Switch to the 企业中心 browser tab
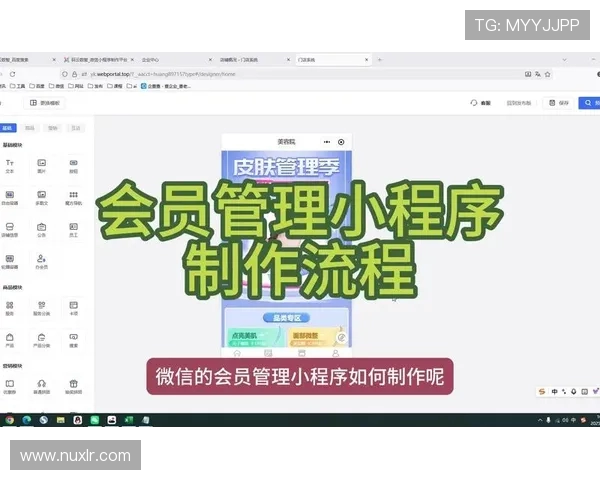The width and height of the screenshot is (600, 480). pos(176,60)
